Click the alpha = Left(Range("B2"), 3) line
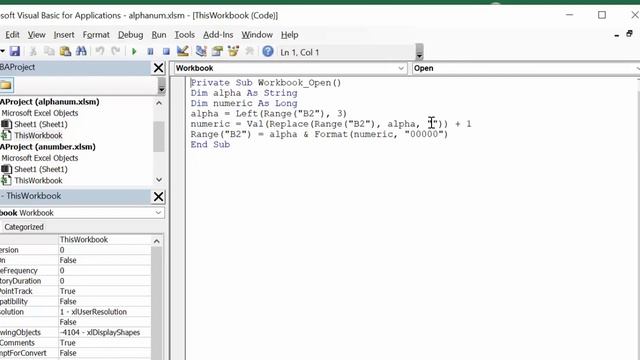Screen dimensions: 640x360 (268, 113)
